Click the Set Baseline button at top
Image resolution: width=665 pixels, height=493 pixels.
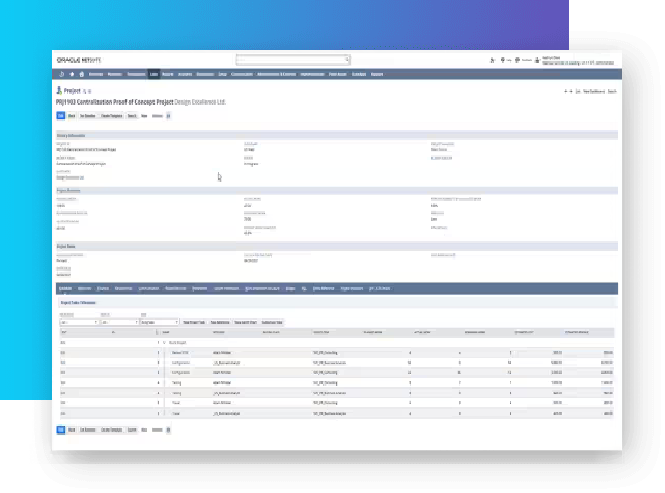(x=88, y=116)
